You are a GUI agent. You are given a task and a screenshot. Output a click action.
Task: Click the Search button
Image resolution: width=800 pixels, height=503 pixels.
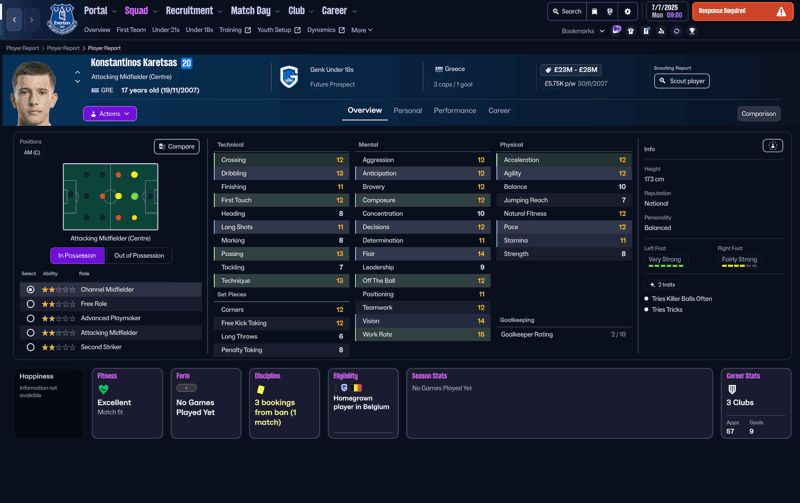[567, 11]
